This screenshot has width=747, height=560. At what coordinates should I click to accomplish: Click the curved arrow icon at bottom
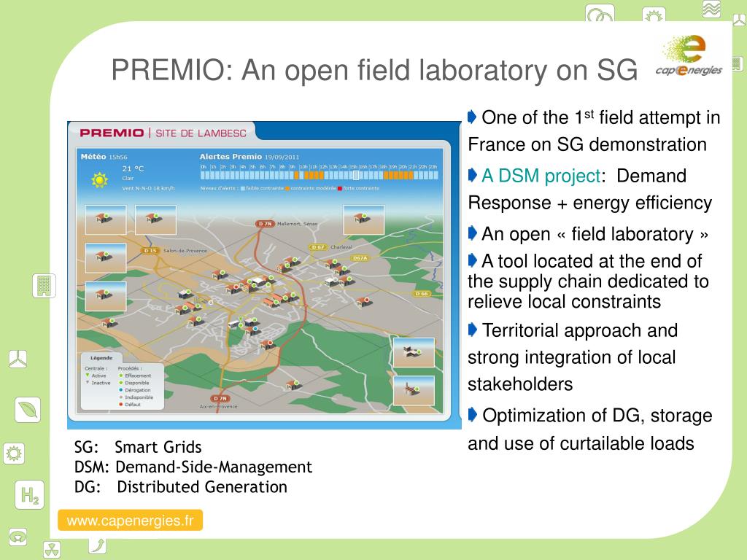click(98, 545)
